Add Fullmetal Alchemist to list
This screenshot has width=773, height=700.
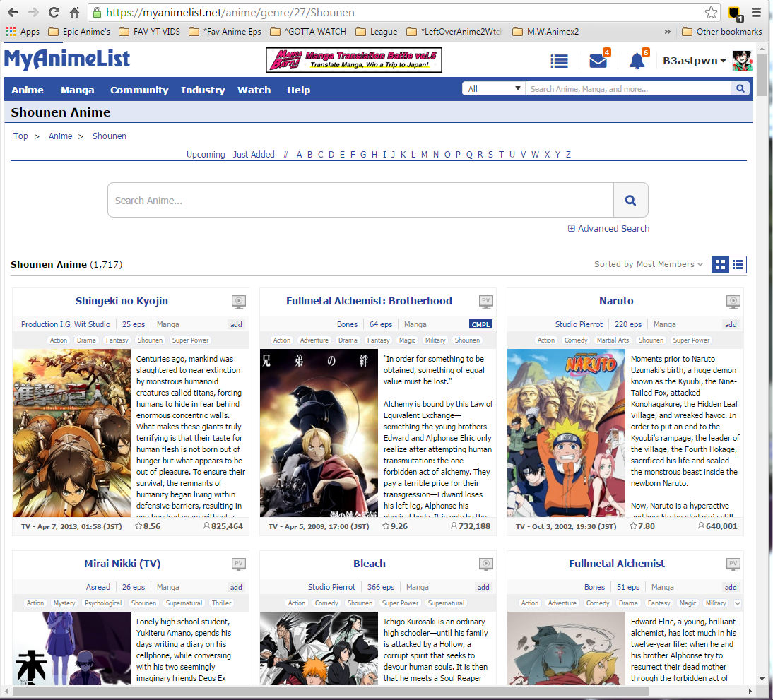[x=731, y=587]
